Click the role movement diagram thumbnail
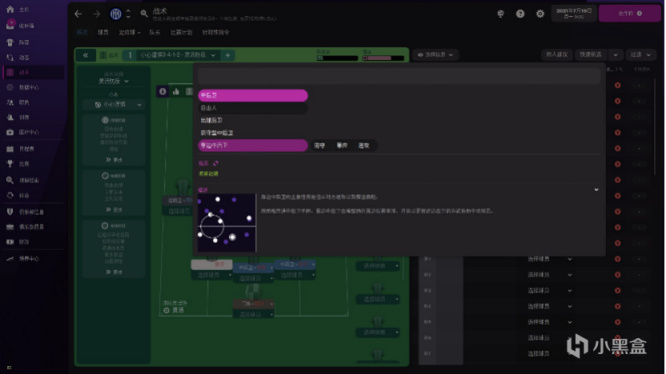This screenshot has width=666, height=374. 227,223
